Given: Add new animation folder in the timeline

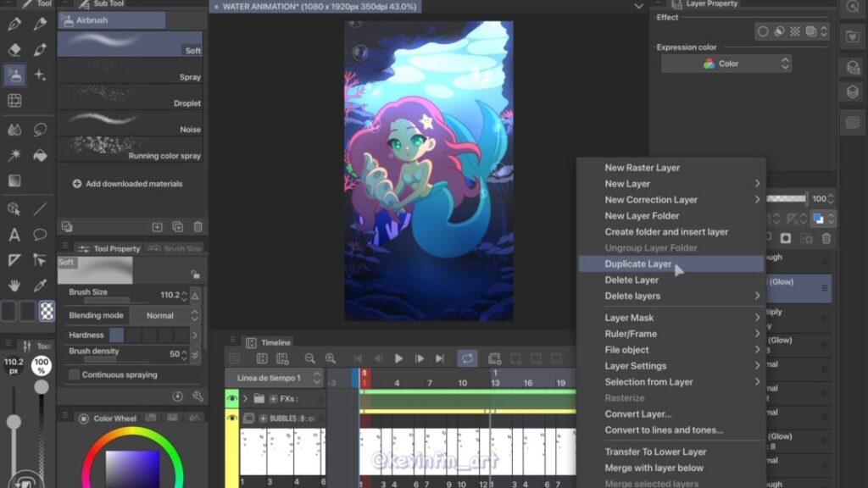Looking at the screenshot, I should click(494, 358).
